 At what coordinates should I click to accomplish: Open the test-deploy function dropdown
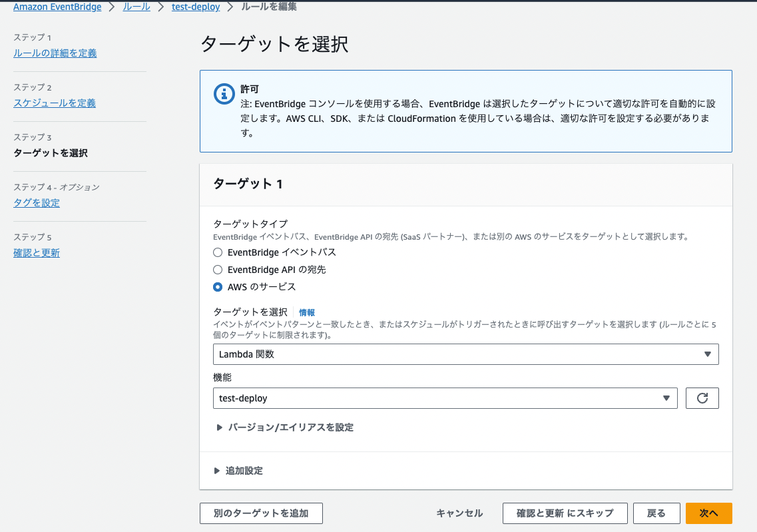445,398
